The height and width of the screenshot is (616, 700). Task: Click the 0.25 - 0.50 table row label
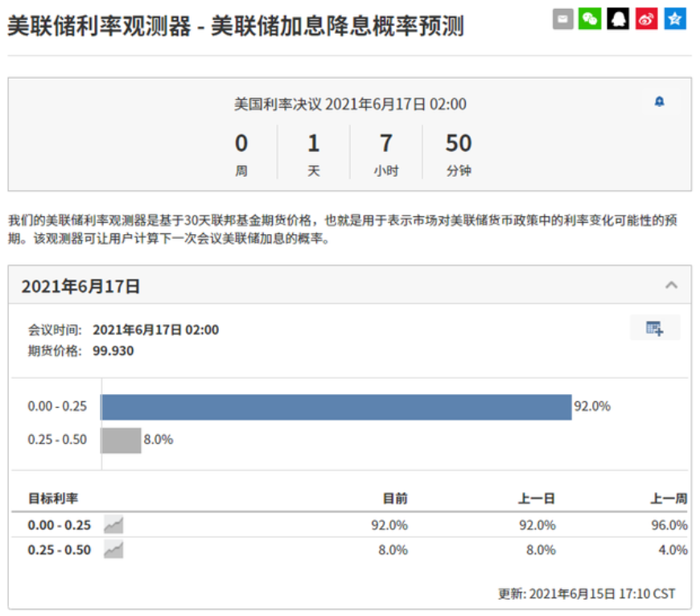point(59,549)
